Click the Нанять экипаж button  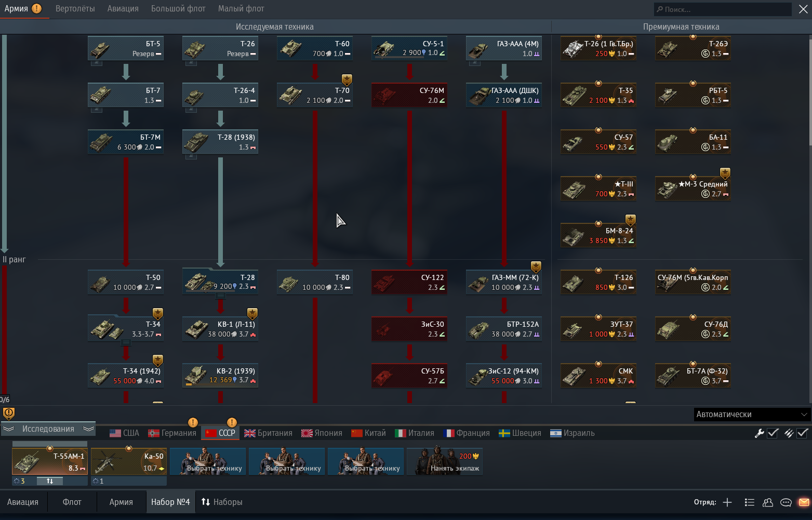[445, 461]
